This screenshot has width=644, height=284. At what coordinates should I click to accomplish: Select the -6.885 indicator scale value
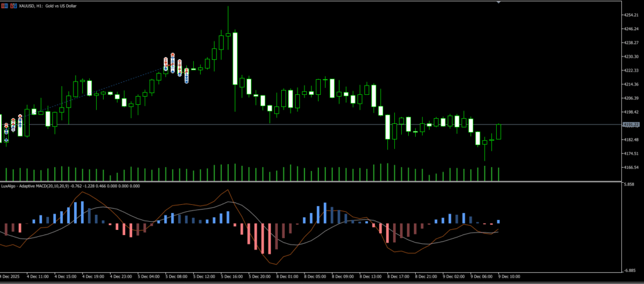(629, 271)
